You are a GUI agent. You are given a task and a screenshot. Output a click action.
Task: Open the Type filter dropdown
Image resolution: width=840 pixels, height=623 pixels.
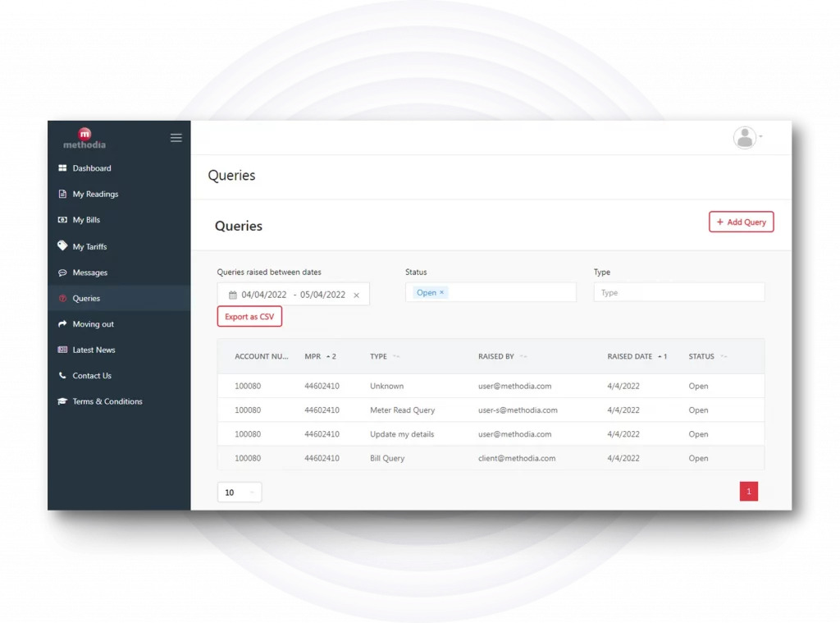678,292
